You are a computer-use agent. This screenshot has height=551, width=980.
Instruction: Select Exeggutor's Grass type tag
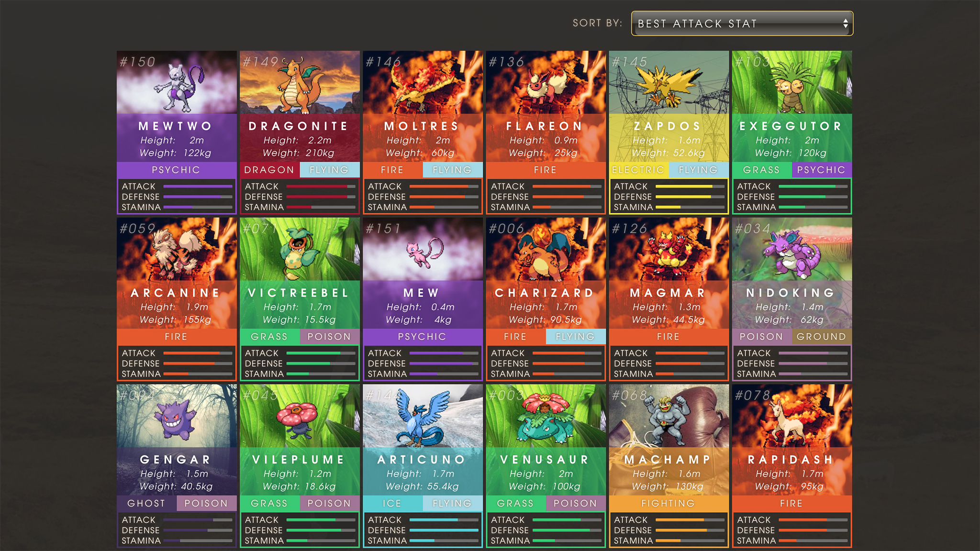tap(762, 170)
